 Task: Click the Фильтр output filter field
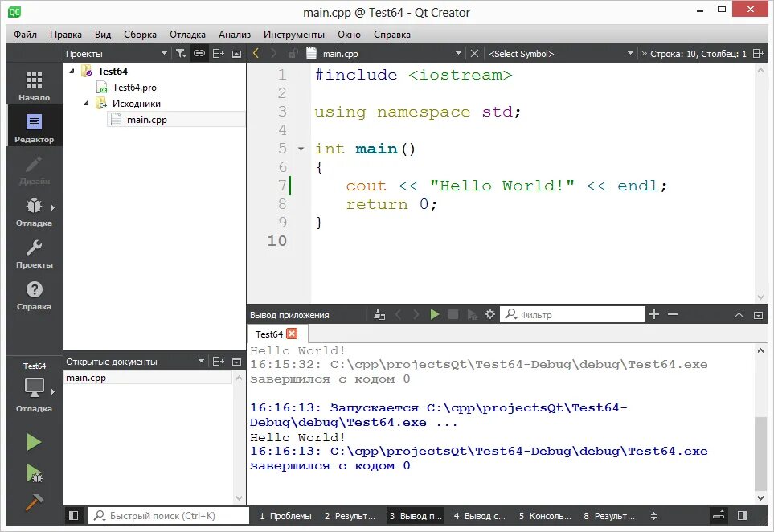tap(572, 314)
